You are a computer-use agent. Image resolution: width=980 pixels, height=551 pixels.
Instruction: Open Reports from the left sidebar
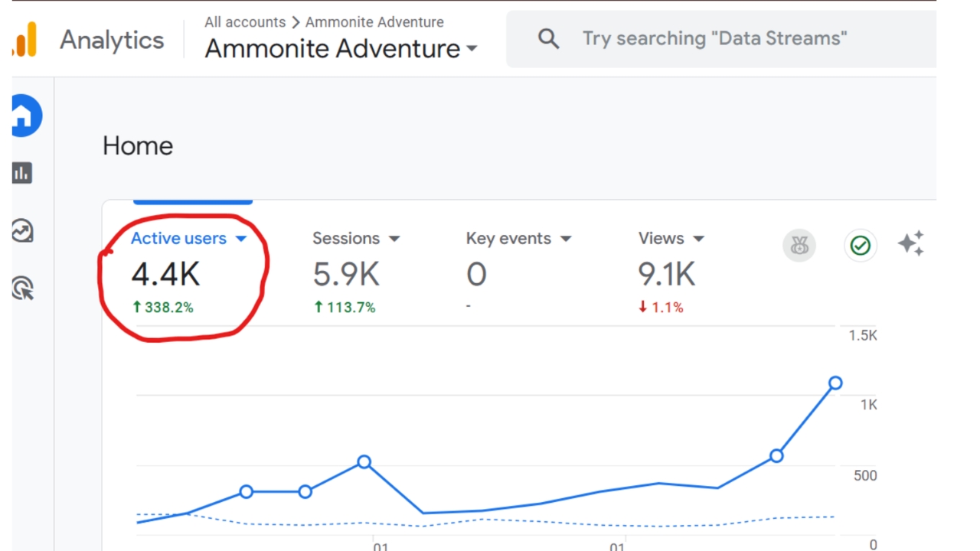pyautogui.click(x=21, y=173)
